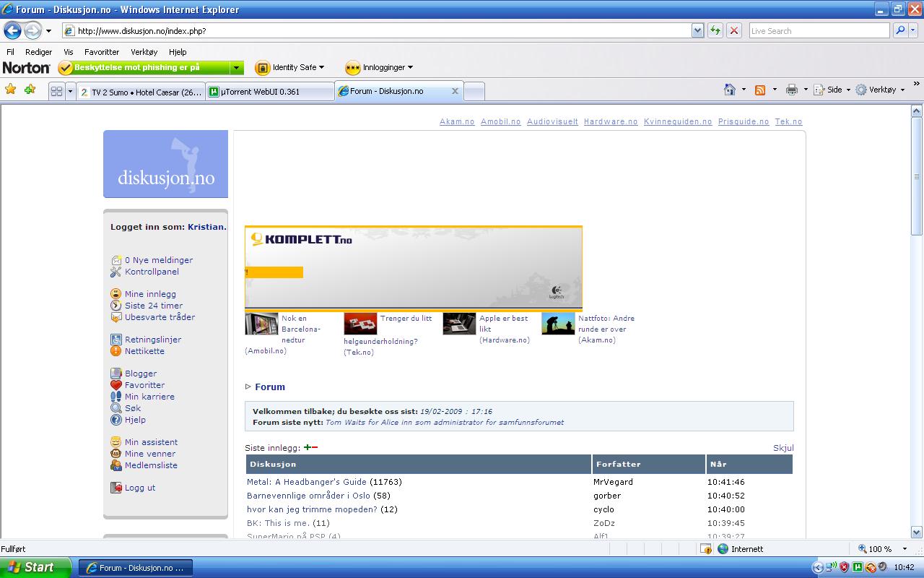Click the Hjelp question mark icon

tap(116, 420)
